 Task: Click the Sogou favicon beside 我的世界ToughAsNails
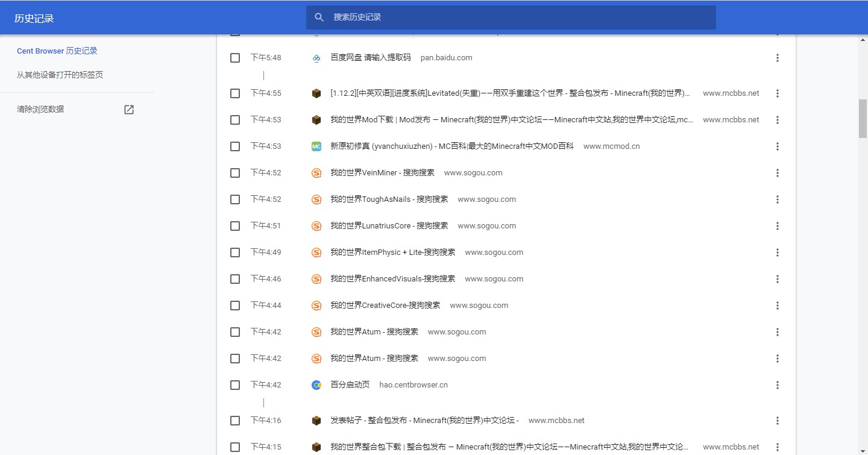pos(316,199)
